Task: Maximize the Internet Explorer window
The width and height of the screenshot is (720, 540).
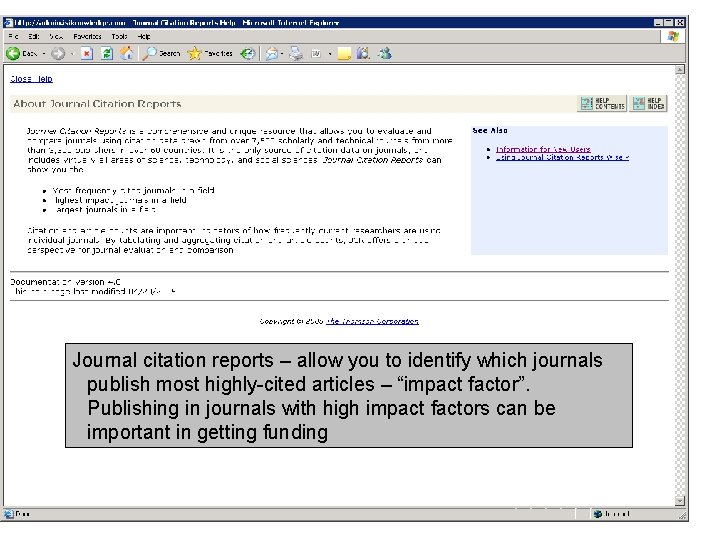Action: (x=669, y=22)
